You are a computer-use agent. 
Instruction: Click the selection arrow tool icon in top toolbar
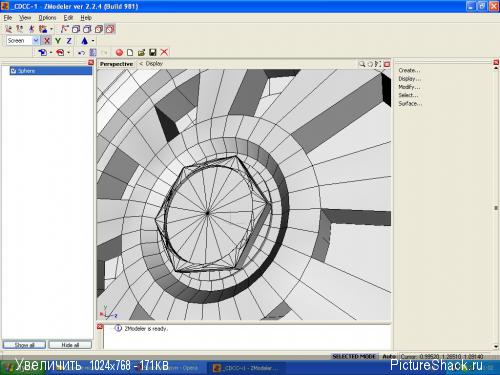tap(65, 29)
